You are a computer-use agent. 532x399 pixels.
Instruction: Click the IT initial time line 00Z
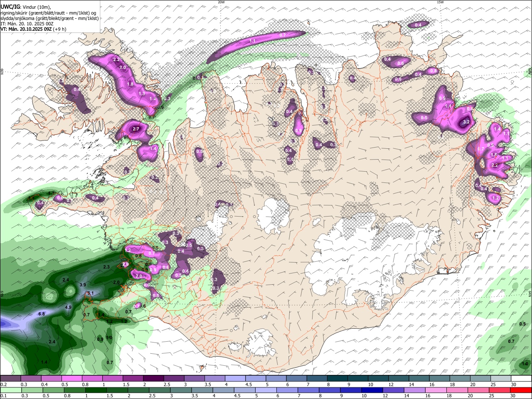[27, 24]
